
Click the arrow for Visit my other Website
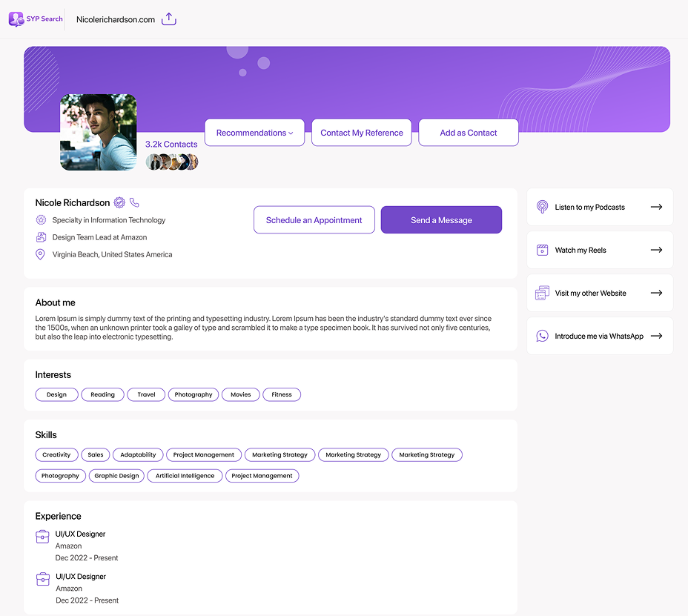(655, 293)
